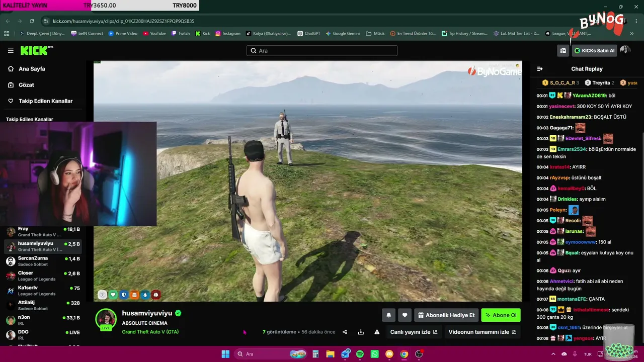Expand the Müzik bookmarks folder
This screenshot has height=362, width=644.
coord(375,34)
